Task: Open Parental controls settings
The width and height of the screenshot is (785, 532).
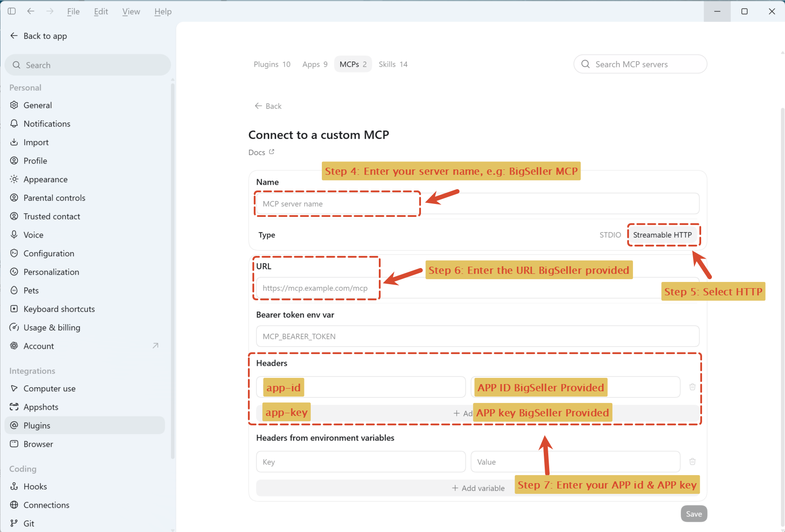Action: 85,198
